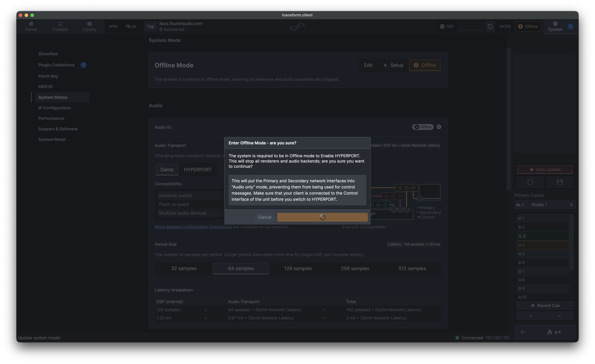Screen dimensions: 595x364
Task: Open More detailed configuration instructions link
Action: pos(193,227)
